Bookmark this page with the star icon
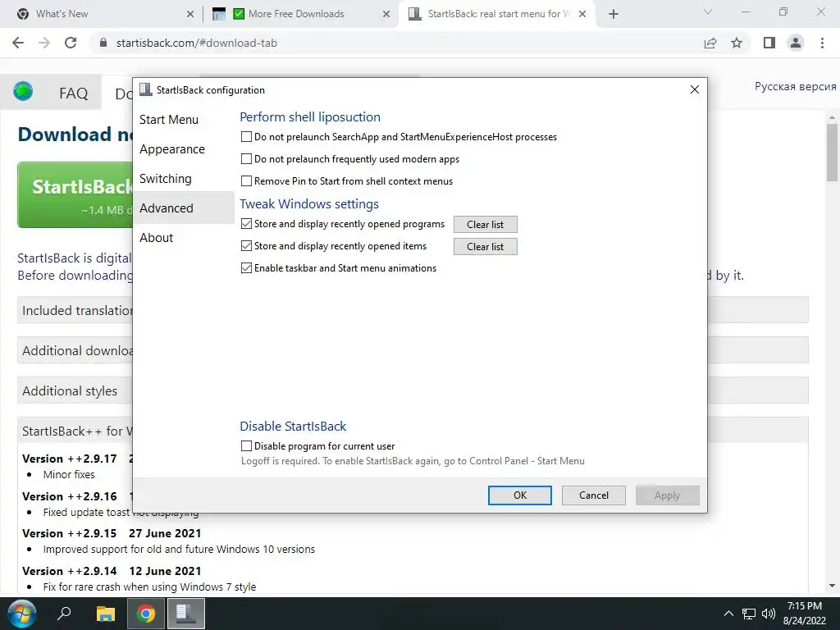840x630 pixels. [x=737, y=43]
